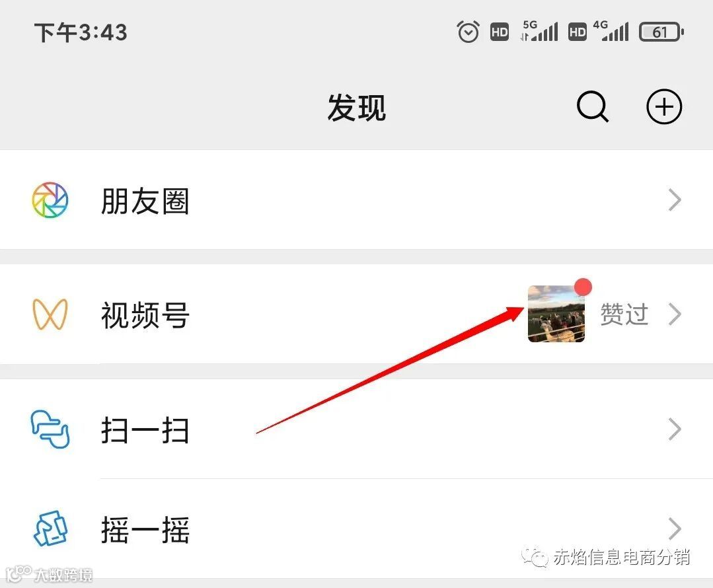Tap the alarm clock status icon
The image size is (713, 588).
pos(468,32)
